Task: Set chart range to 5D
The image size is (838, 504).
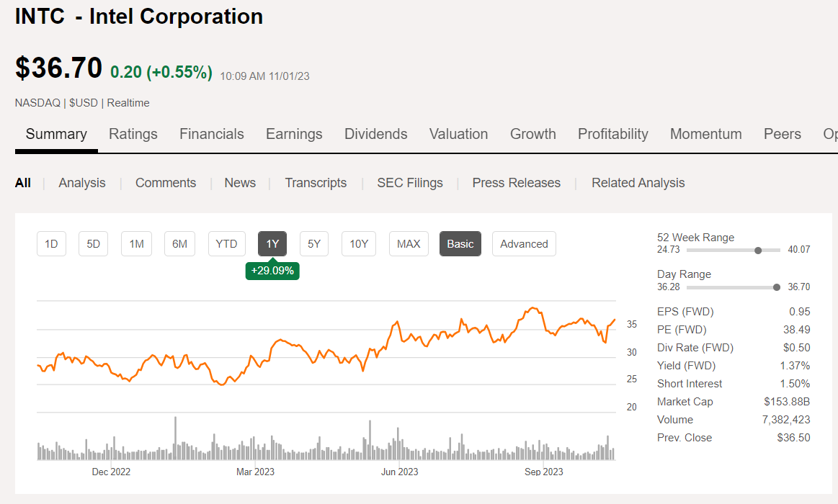Action: (x=94, y=244)
